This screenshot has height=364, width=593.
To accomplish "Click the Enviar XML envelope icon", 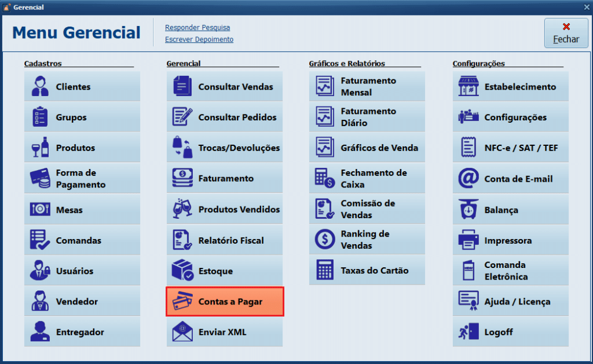I will (x=182, y=332).
